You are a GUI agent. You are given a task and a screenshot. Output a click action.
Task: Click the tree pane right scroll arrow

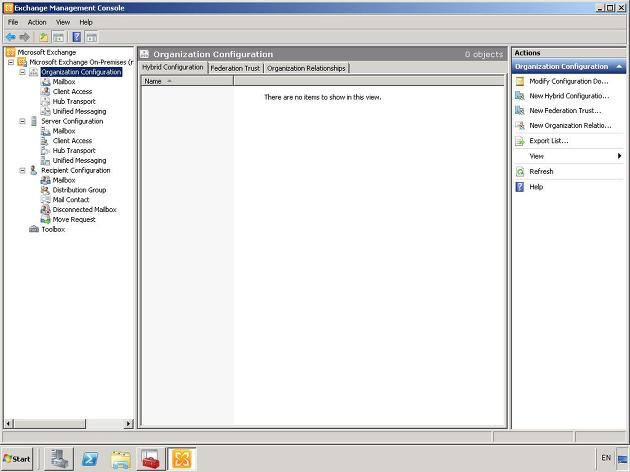click(x=129, y=423)
